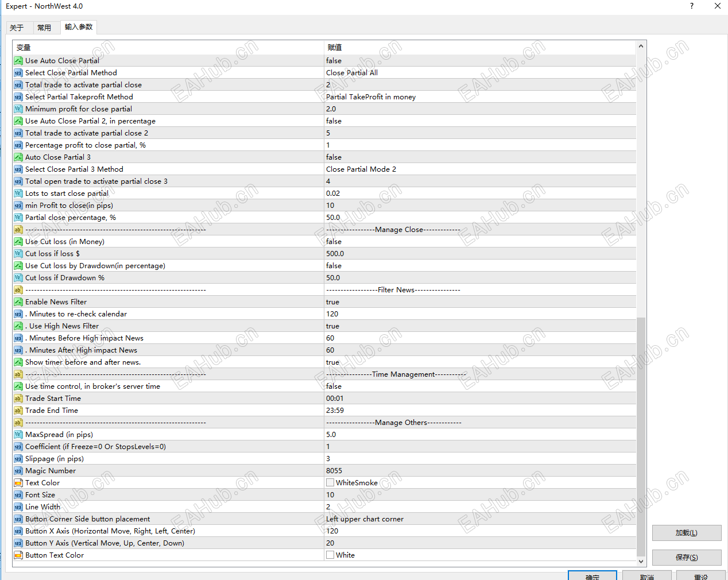The image size is (728, 580).
Task: Click the vertical scrollbar thumb of parameter list
Action: click(641, 436)
